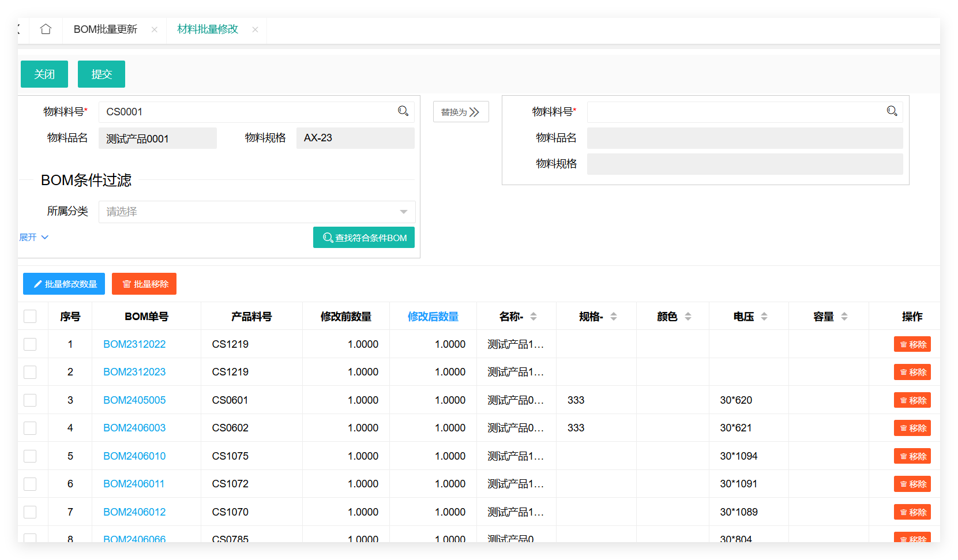958x560 pixels.
Task: Expand filters with 展开 link
Action: pyautogui.click(x=34, y=238)
